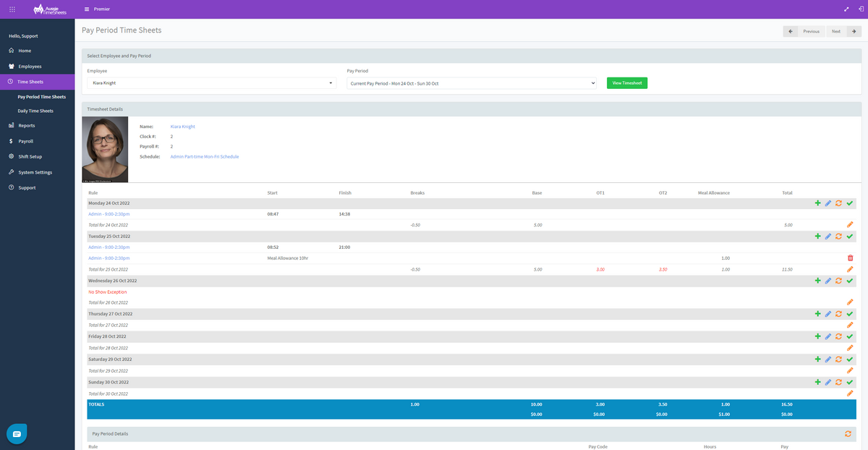Click green checkmark for Sunday 30 Oct
The width and height of the screenshot is (868, 450).
(x=850, y=382)
